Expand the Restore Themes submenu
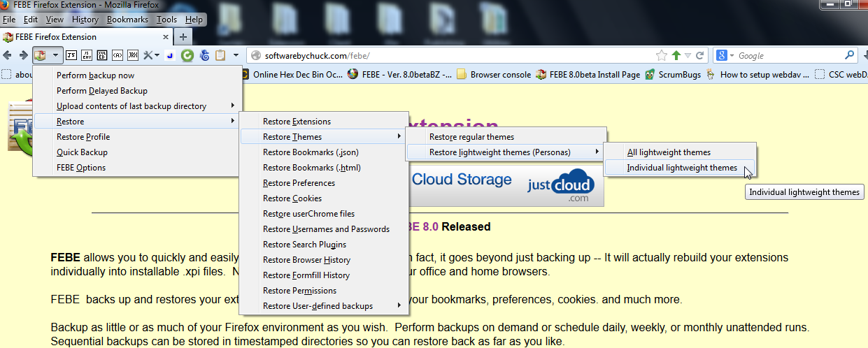The width and height of the screenshot is (868, 348). tap(324, 137)
